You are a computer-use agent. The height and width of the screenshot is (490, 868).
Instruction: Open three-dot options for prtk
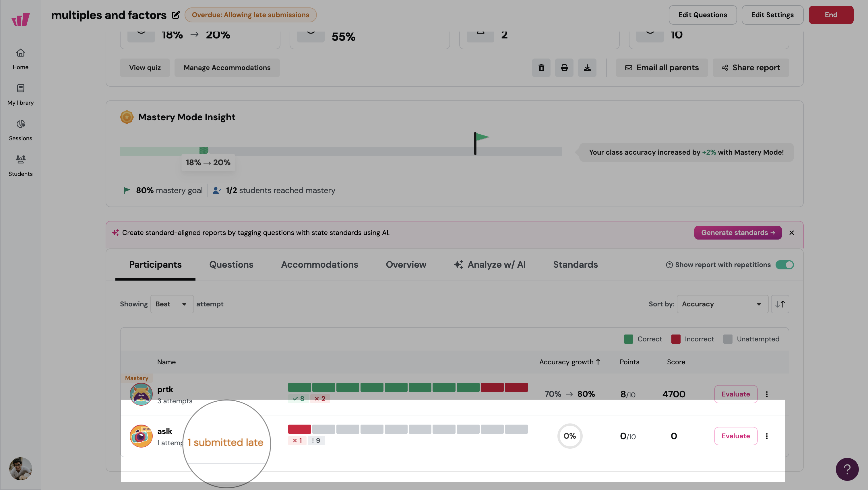pos(767,394)
